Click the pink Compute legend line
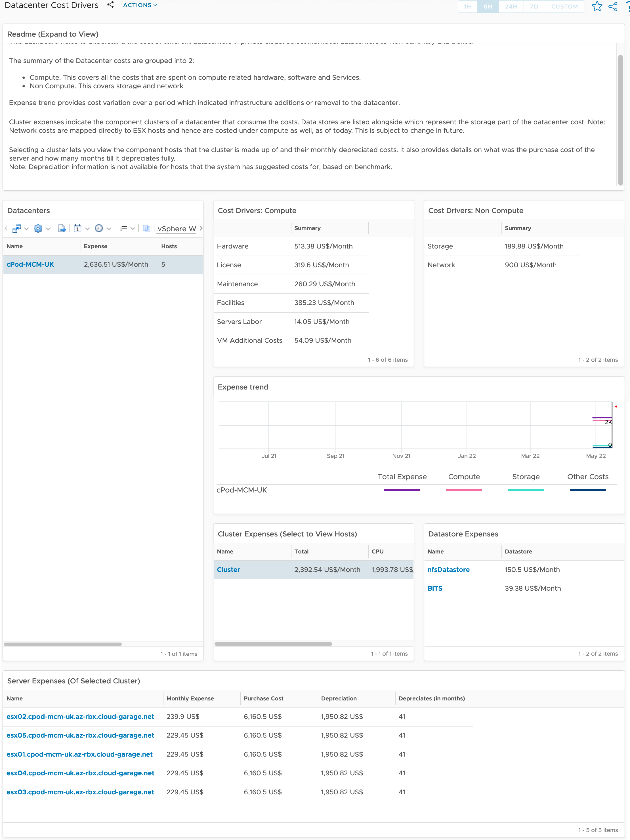 pos(464,490)
